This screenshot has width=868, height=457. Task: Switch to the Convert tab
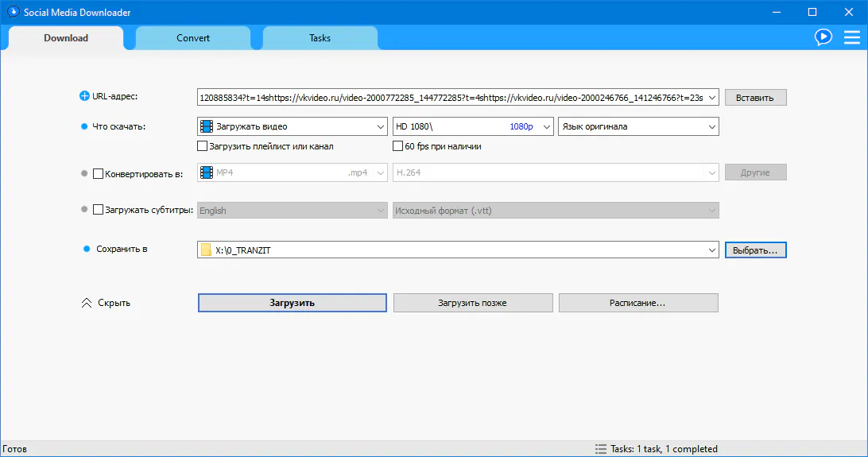click(x=193, y=38)
